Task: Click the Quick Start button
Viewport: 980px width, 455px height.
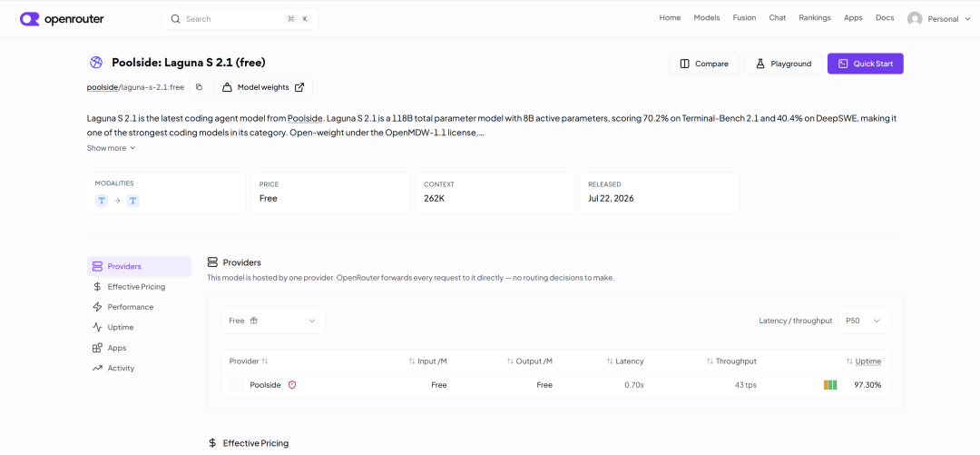Action: tap(865, 64)
